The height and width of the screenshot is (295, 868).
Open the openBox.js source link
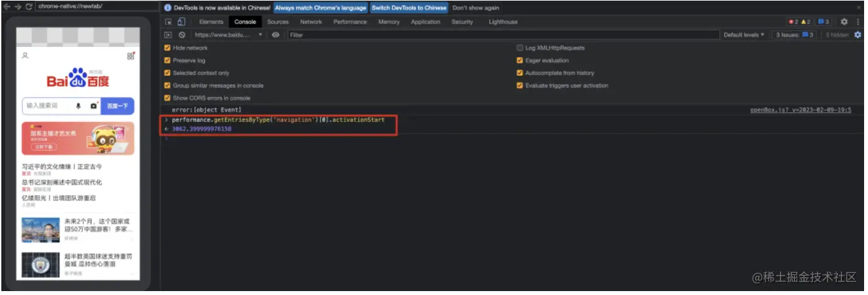801,110
